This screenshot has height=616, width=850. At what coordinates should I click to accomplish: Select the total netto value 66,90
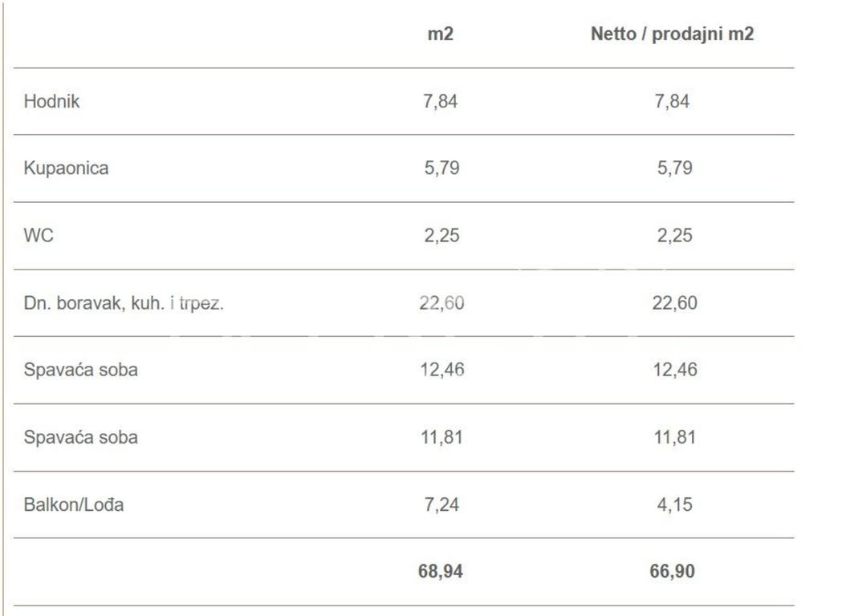(673, 572)
